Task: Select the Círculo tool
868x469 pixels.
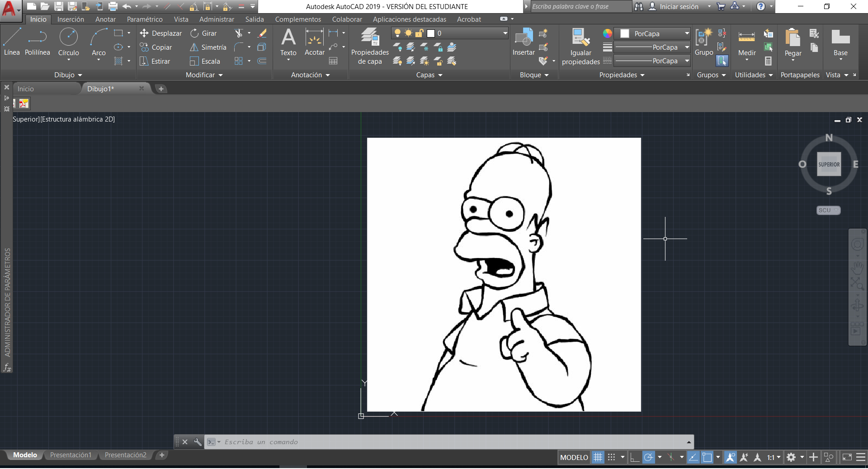Action: pos(69,42)
